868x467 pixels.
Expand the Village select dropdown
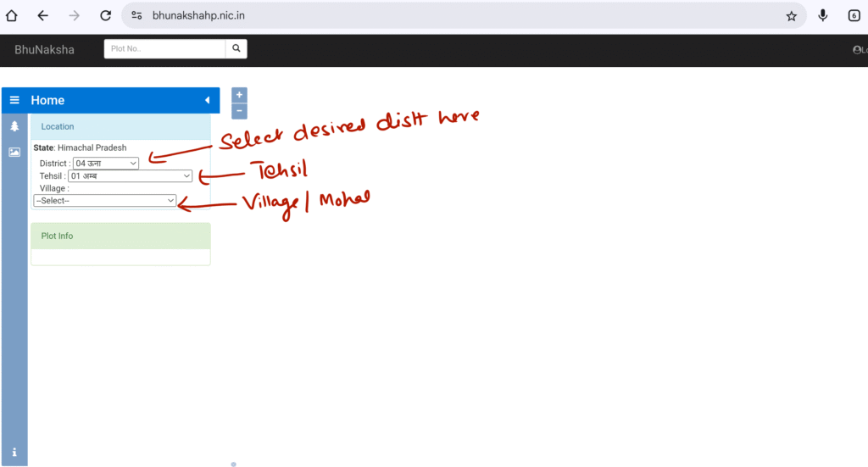click(105, 201)
